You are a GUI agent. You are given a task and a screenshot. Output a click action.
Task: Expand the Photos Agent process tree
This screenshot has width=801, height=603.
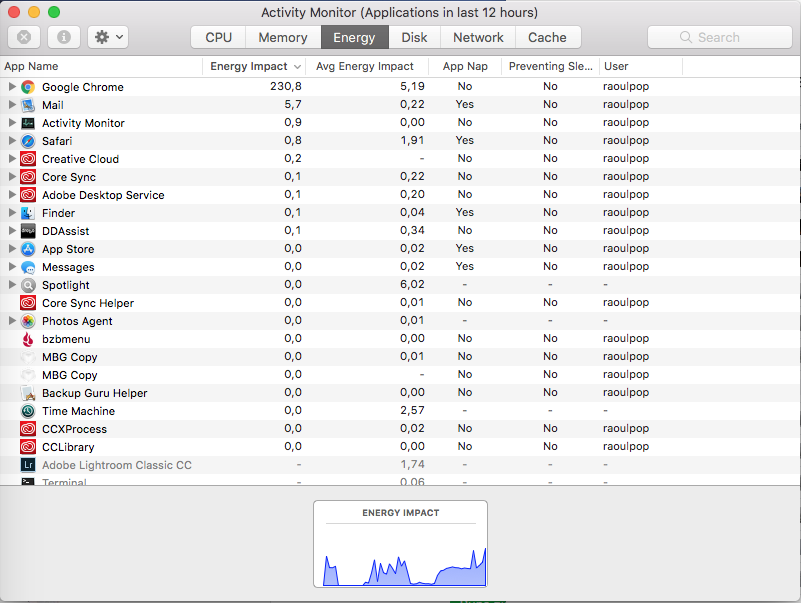[12, 321]
